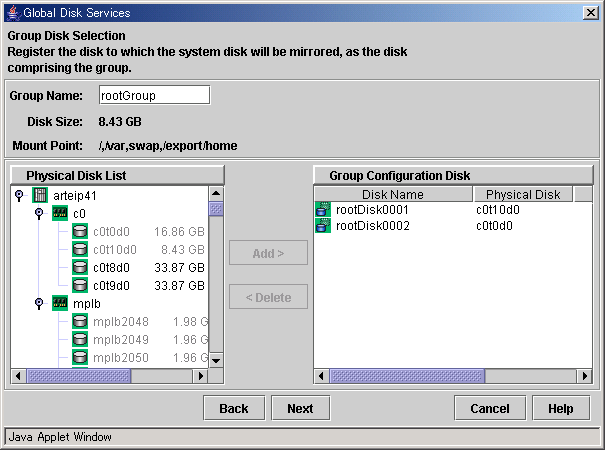
Task: Click the mplb2049 disk icon
Action: tap(80, 340)
